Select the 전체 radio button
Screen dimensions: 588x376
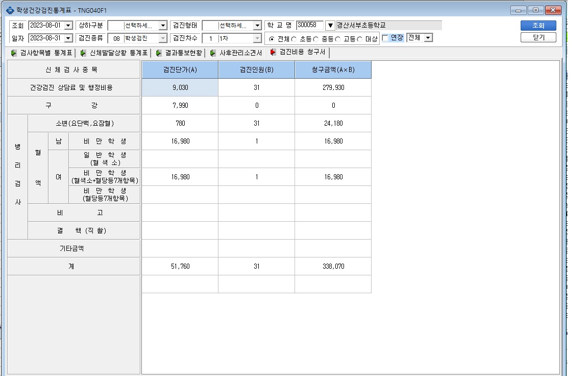coord(272,39)
